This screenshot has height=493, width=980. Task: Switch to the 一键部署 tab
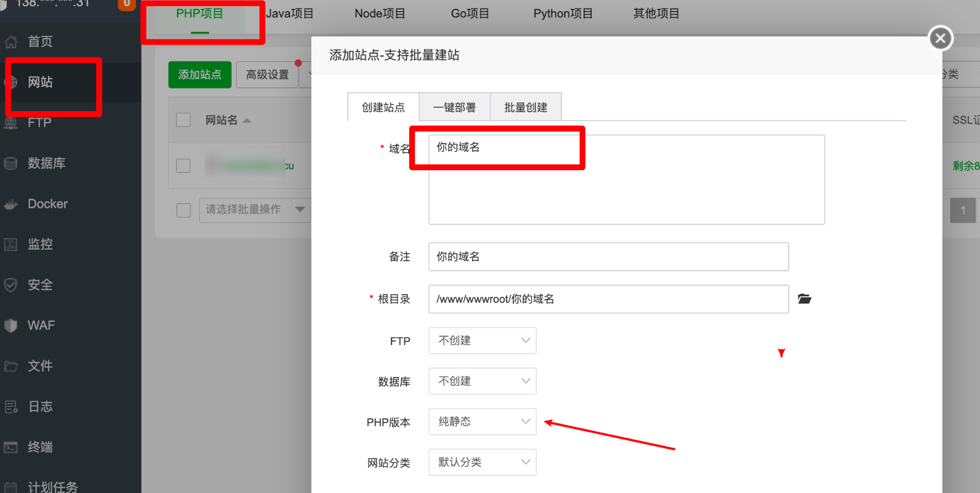point(454,107)
